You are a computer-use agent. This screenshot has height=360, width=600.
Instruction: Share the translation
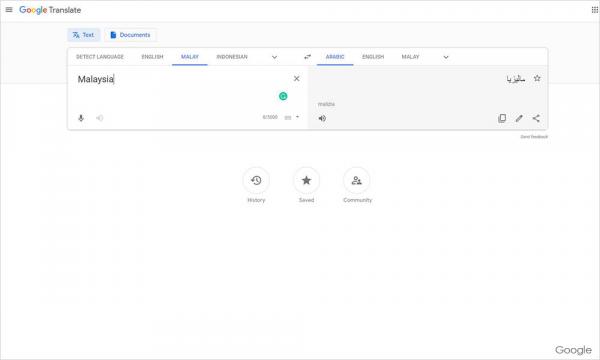coord(536,118)
